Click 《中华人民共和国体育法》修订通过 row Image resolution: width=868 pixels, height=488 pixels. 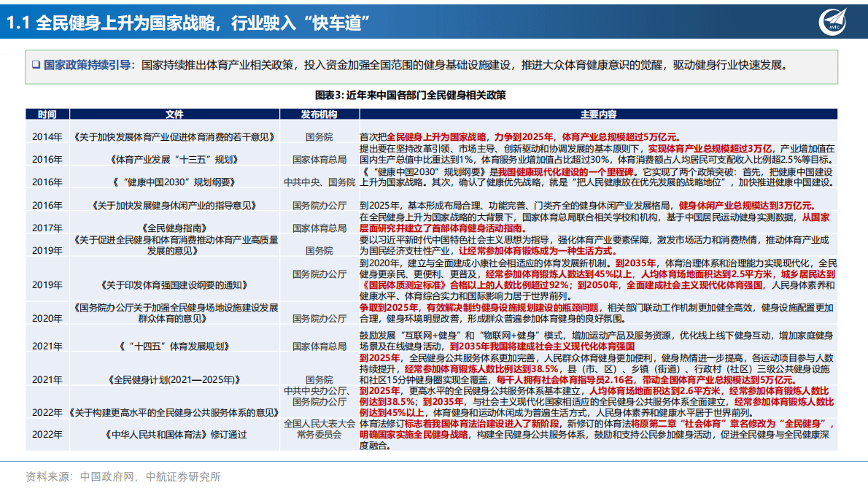point(175,435)
